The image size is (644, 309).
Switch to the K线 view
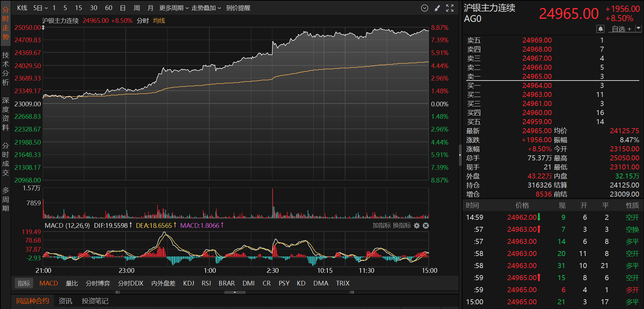click(22, 8)
